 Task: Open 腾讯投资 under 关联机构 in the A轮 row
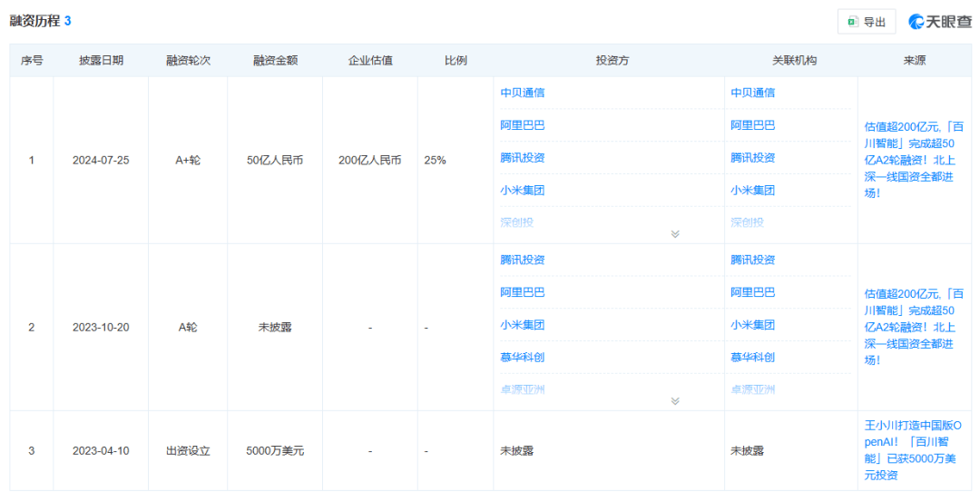[x=753, y=260]
